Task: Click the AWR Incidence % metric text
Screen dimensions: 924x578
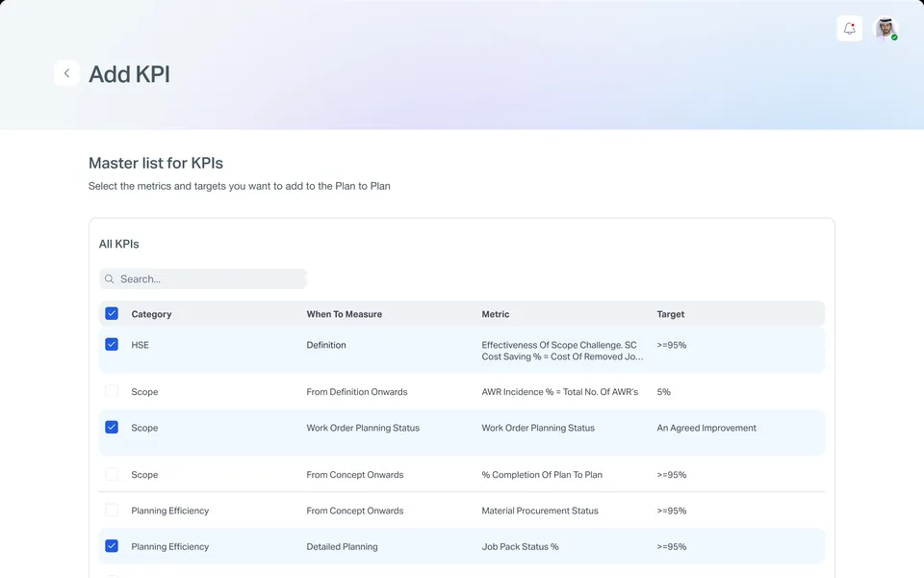Action: pos(560,392)
